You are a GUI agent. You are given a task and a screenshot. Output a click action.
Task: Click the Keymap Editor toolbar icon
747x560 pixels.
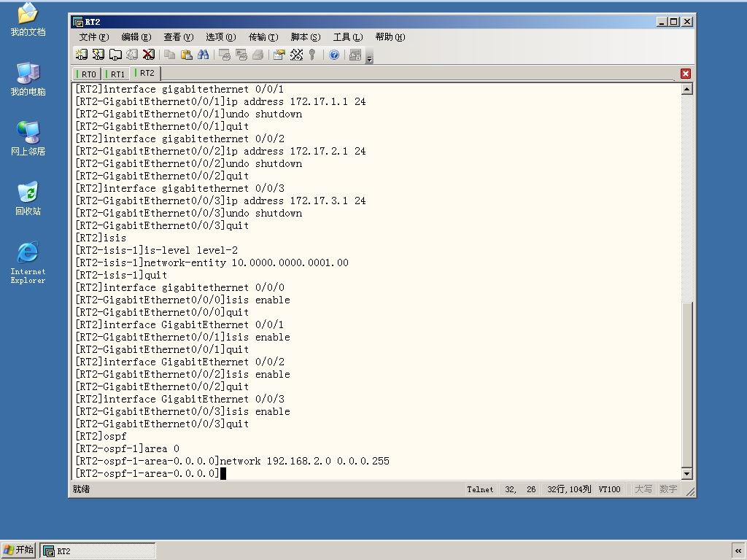(x=296, y=55)
